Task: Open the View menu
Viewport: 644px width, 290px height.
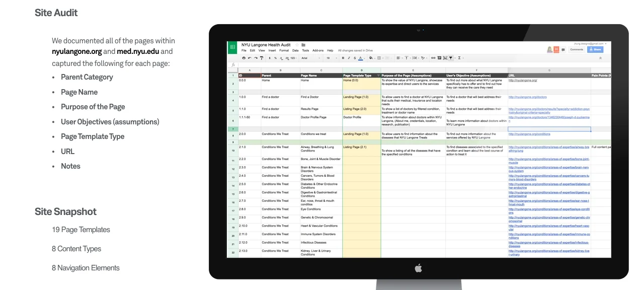Action: click(262, 50)
